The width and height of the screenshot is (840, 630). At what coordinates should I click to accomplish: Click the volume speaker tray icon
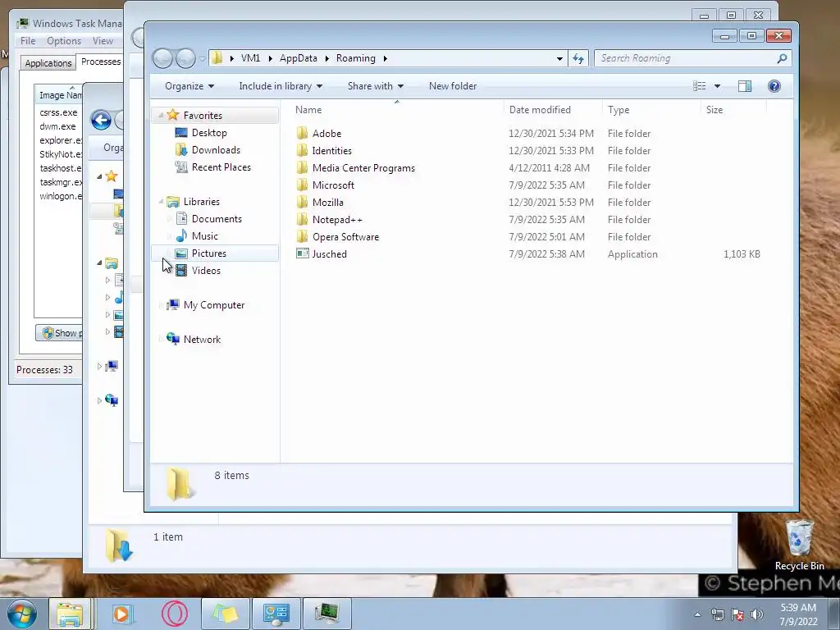(757, 614)
